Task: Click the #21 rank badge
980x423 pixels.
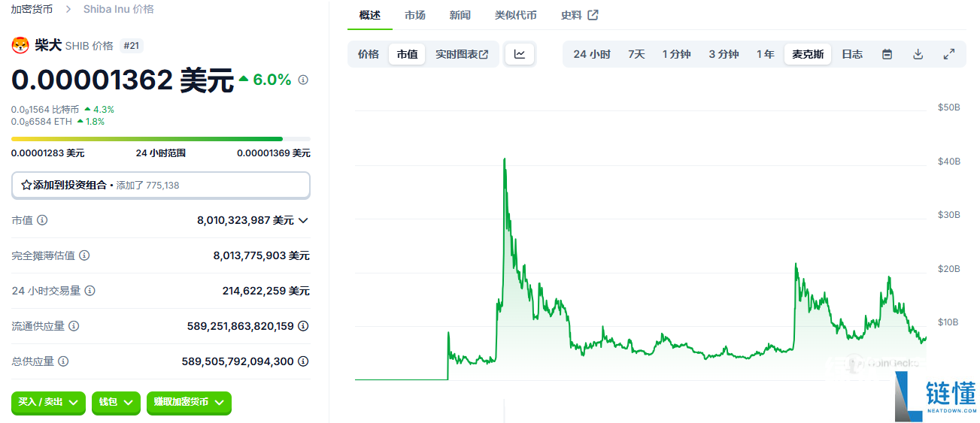Action: pyautogui.click(x=131, y=46)
